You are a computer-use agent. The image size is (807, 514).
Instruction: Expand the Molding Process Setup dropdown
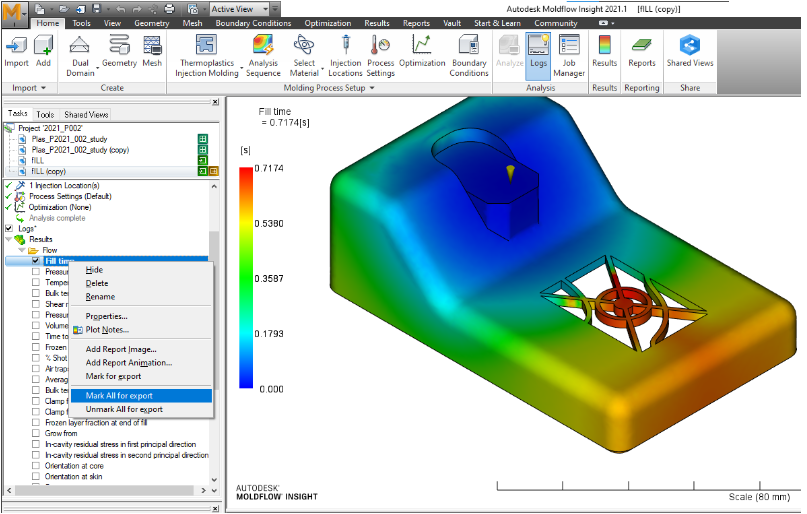tap(372, 88)
